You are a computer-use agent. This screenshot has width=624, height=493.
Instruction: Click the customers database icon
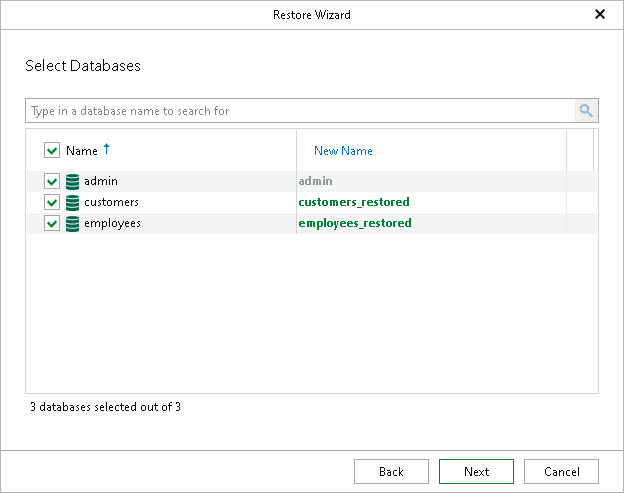(x=72, y=202)
